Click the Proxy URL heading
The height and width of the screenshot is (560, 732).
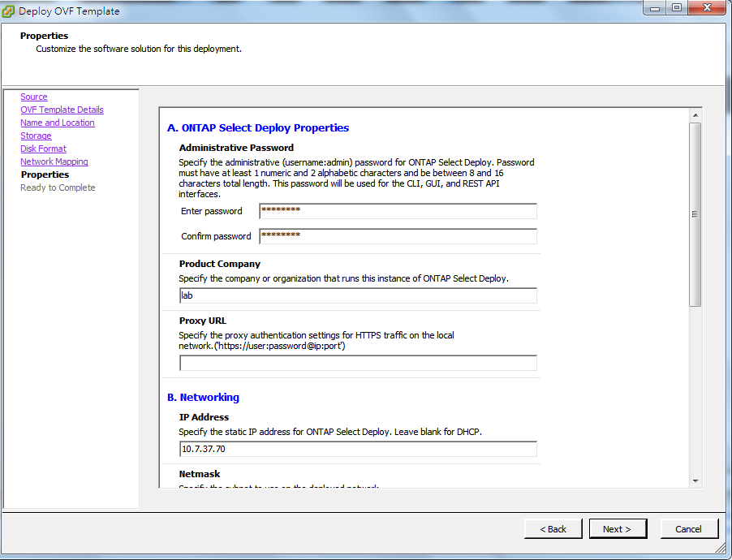pyautogui.click(x=203, y=321)
